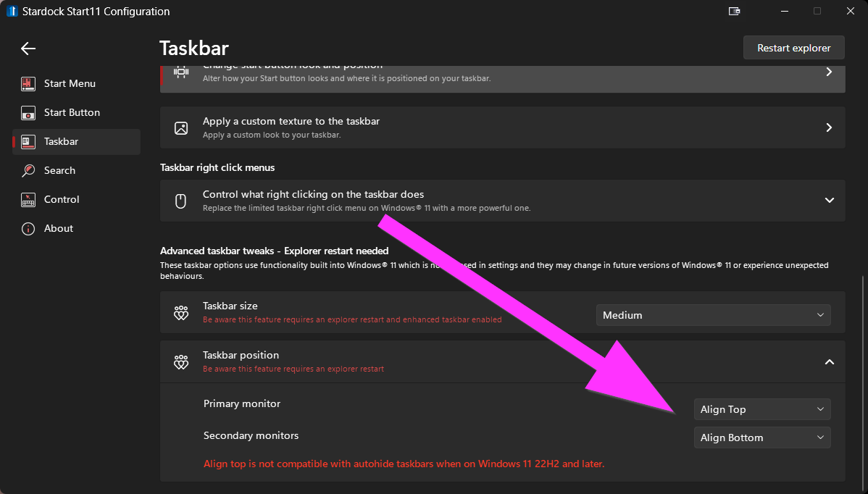
Task: Collapse the Taskbar position section
Action: click(x=830, y=361)
